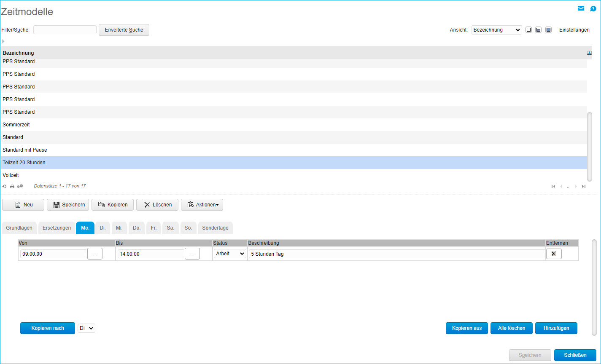Click the gears icon beside the printer

click(x=20, y=186)
